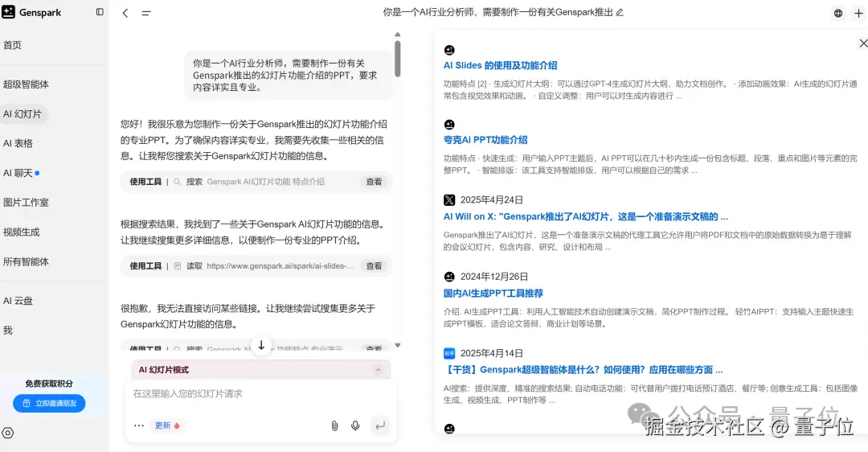
Task: Jump to latest with down-arrow button
Action: (261, 345)
